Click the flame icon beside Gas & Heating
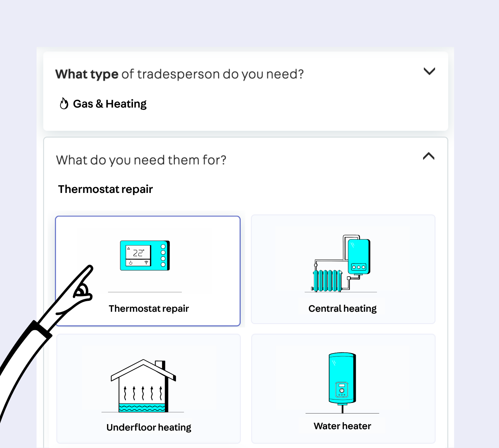 pos(64,103)
